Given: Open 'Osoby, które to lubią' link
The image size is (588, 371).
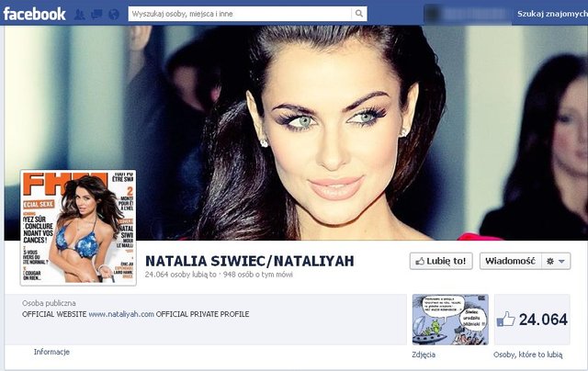Looking at the screenshot, I should point(528,354).
